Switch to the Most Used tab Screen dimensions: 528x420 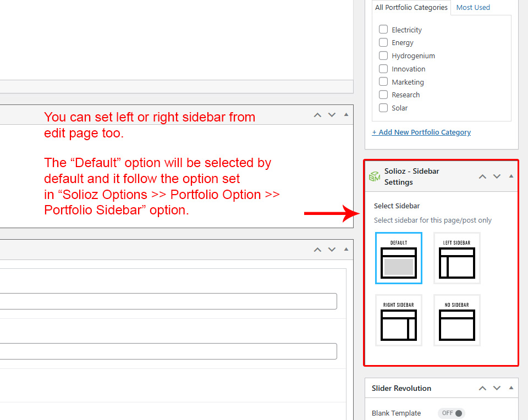point(473,8)
